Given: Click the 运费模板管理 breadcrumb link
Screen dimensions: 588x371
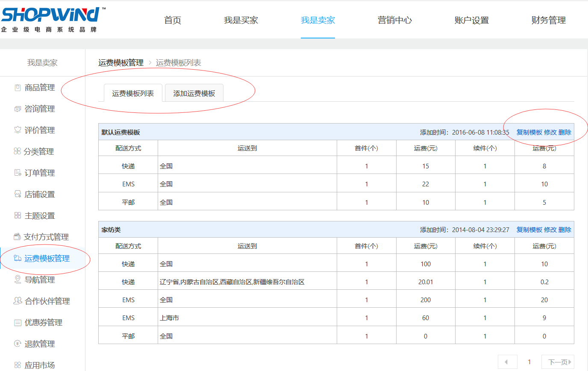Looking at the screenshot, I should (x=121, y=63).
